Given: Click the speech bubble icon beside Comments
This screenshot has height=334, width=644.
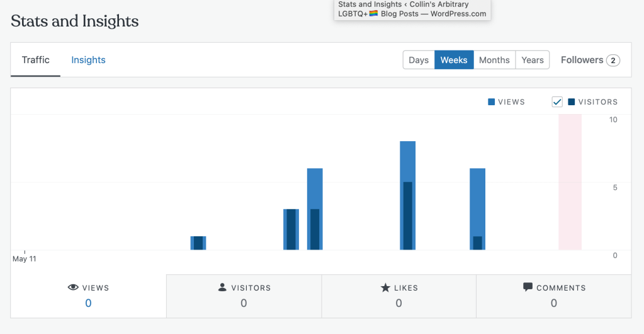Looking at the screenshot, I should (x=528, y=287).
